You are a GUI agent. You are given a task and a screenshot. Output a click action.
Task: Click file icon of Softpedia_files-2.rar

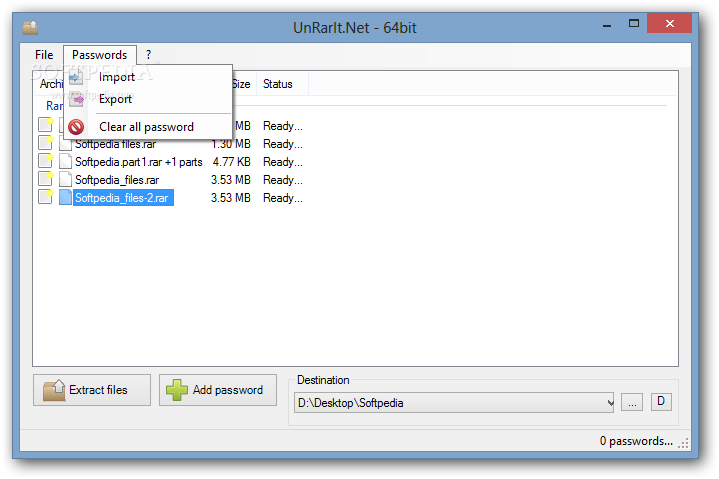click(x=66, y=197)
